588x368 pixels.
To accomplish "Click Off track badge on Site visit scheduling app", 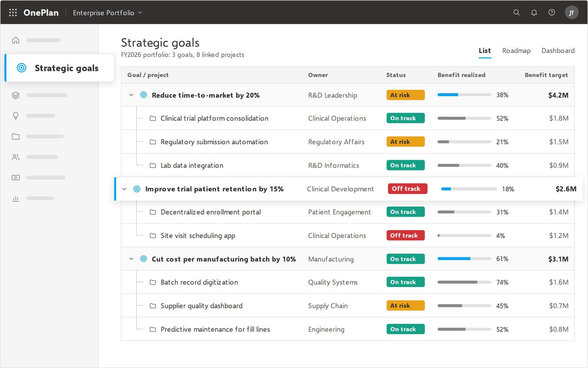I will (405, 236).
